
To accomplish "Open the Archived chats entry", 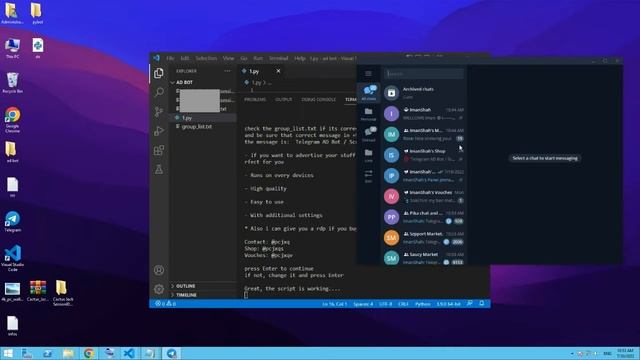I will [424, 93].
